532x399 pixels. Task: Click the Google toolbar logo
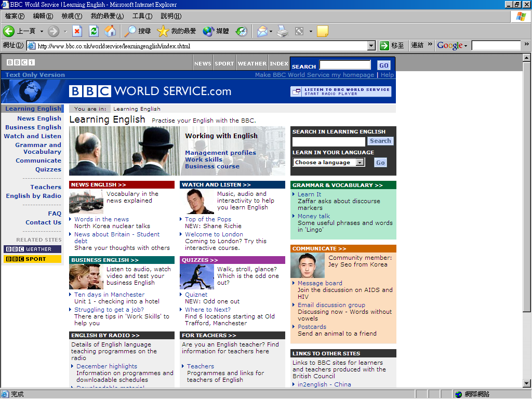[x=449, y=46]
